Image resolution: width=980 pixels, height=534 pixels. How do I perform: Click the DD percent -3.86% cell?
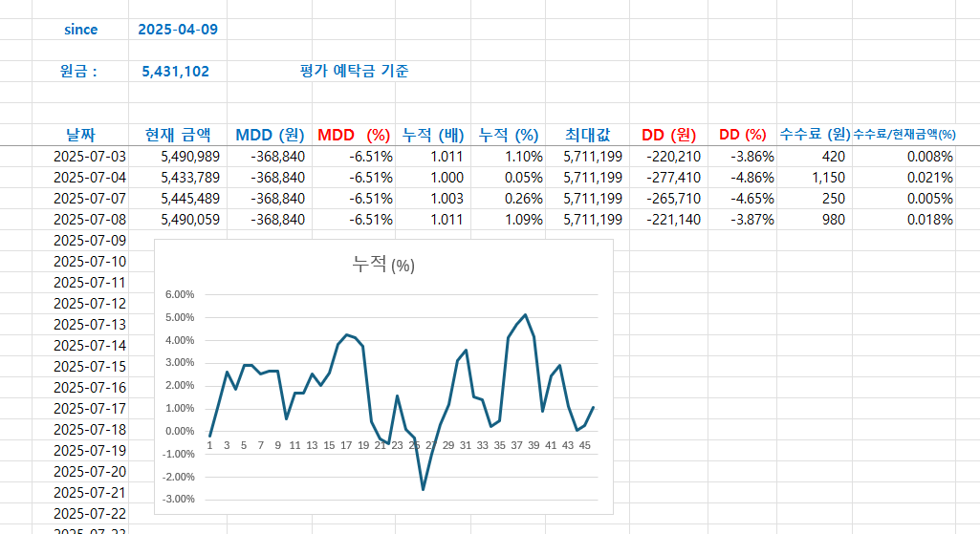tap(743, 157)
